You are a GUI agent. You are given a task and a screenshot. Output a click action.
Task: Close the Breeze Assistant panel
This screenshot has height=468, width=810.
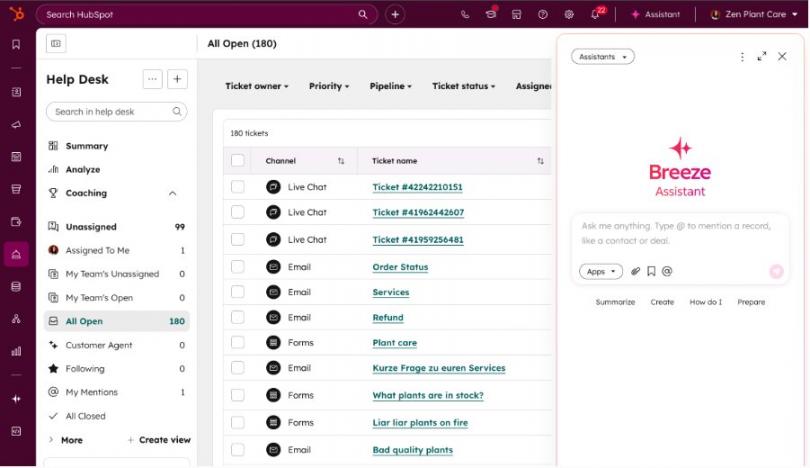782,56
